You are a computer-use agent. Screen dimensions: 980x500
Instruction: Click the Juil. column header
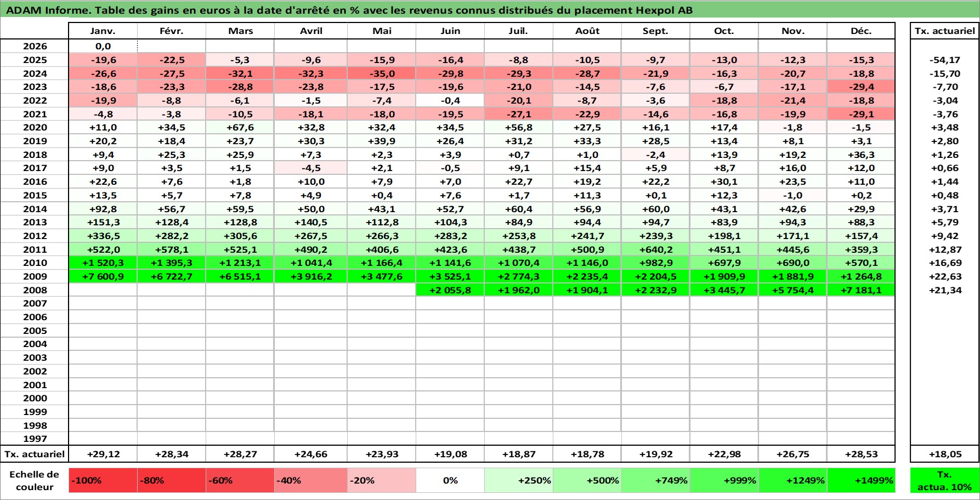[519, 31]
